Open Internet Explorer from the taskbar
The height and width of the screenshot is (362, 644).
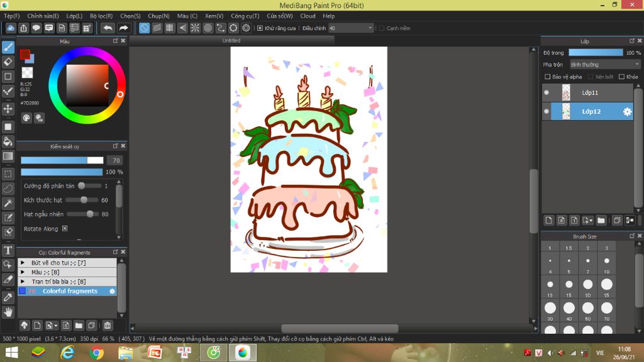point(67,353)
